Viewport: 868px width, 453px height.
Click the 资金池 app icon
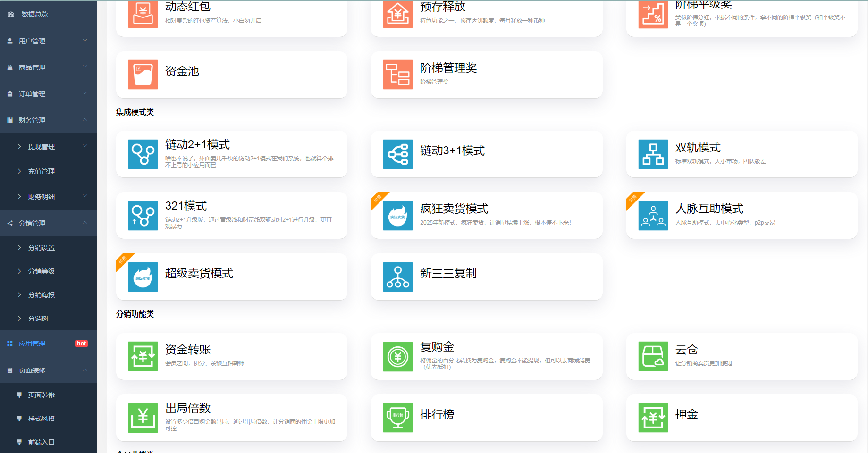coord(143,75)
